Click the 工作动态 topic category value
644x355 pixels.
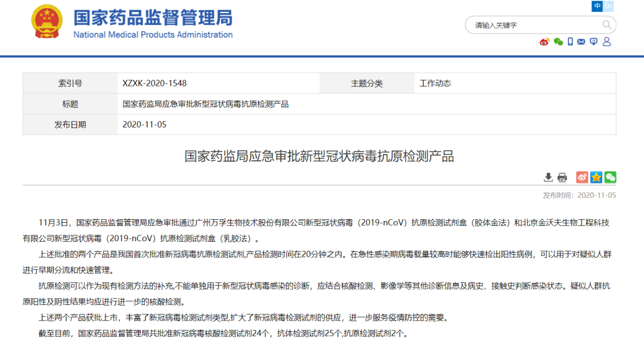(435, 83)
